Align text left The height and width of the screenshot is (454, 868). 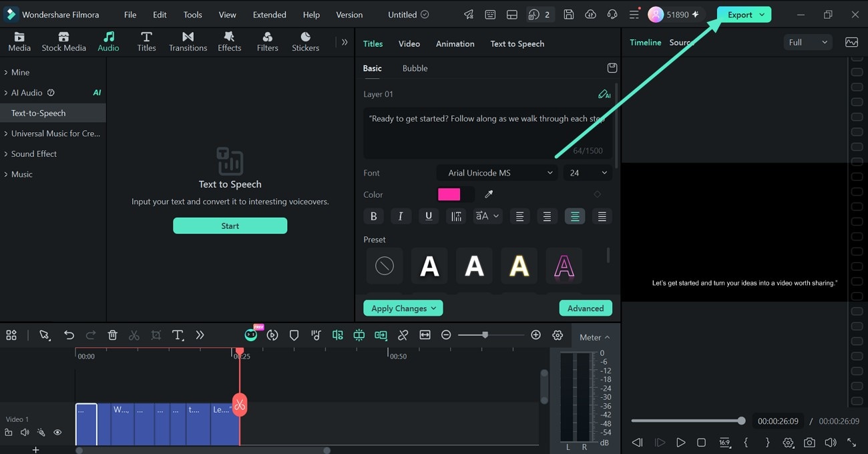(x=519, y=216)
